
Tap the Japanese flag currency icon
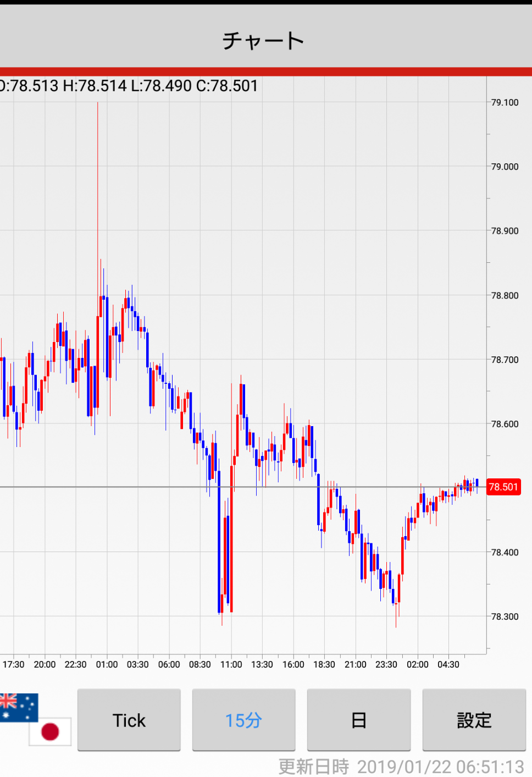click(50, 731)
